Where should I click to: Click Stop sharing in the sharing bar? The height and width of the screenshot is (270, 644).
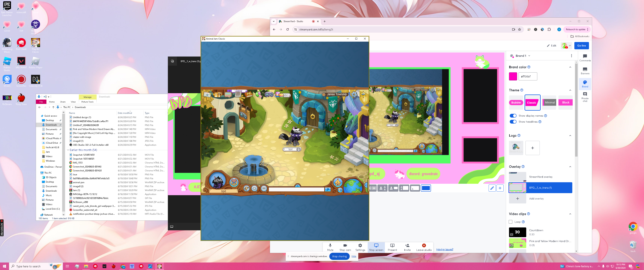tap(339, 256)
